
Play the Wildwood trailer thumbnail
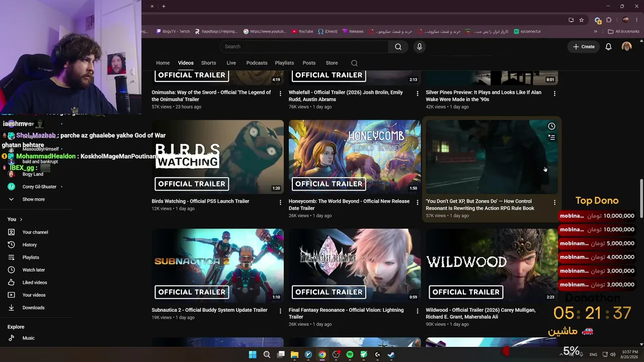[492, 266]
